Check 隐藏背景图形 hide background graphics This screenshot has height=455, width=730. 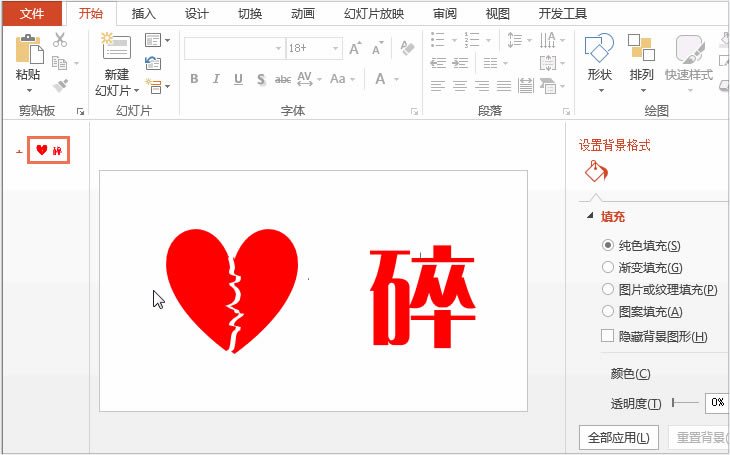[607, 336]
